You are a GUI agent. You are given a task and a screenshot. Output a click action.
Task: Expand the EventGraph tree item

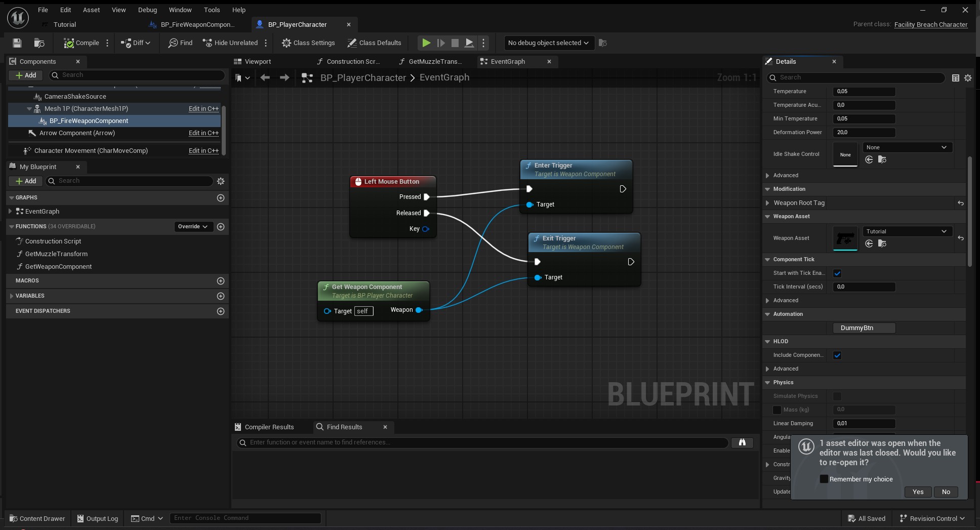tap(10, 212)
